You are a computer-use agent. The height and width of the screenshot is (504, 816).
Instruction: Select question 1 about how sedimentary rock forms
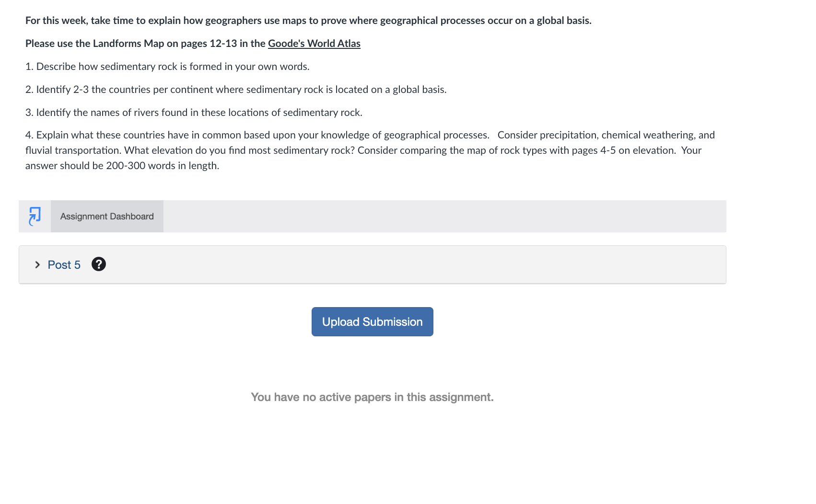[167, 66]
